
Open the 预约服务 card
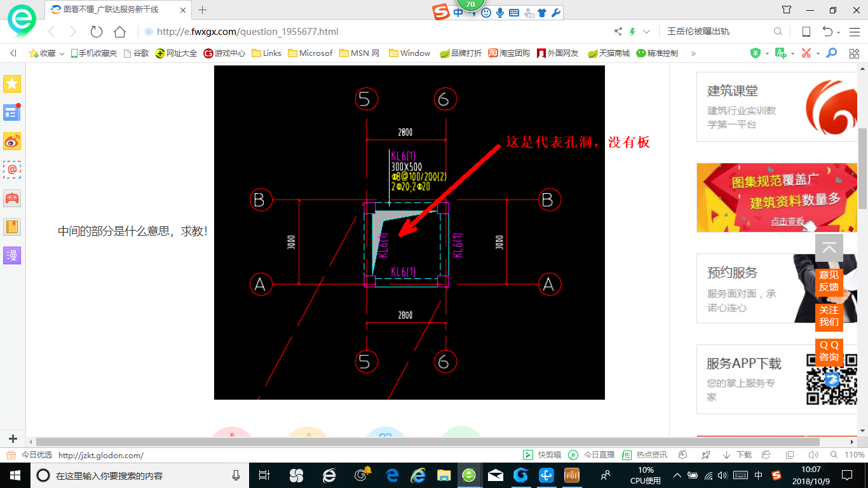pos(776,288)
